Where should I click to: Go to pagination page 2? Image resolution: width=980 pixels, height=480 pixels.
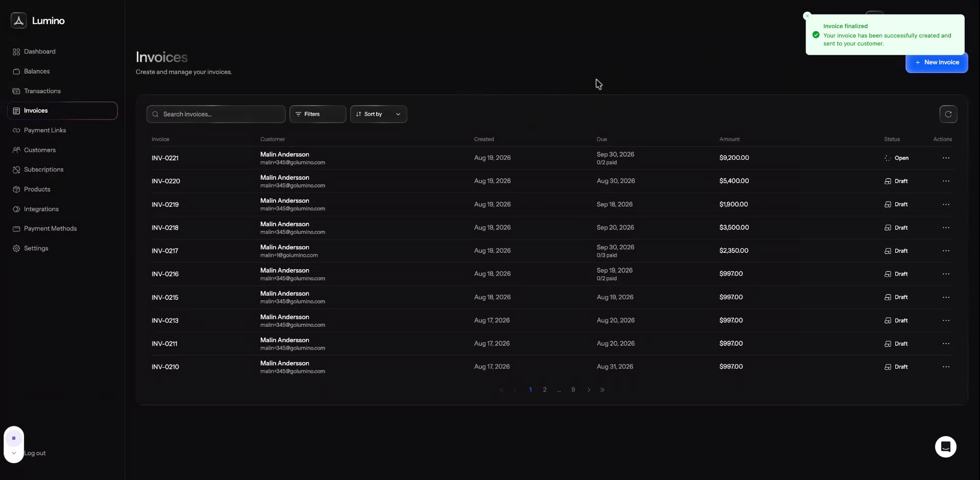coord(545,390)
